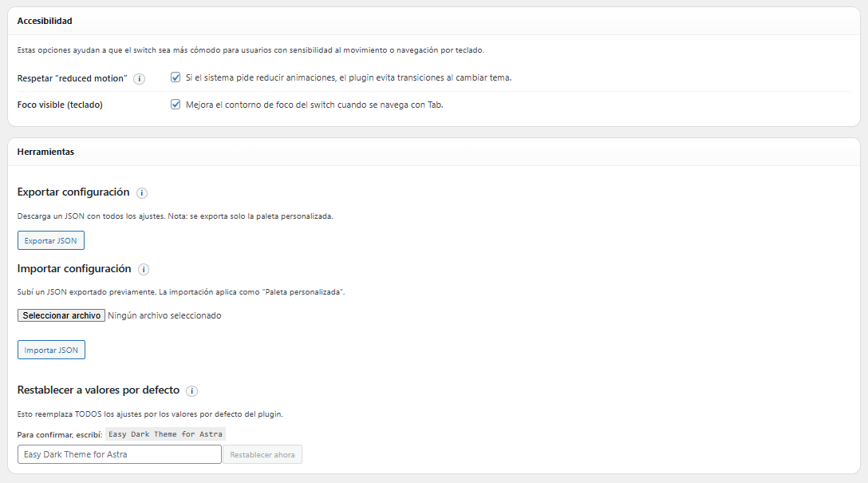Click the Exportar JSON button
The width and height of the screenshot is (868, 483).
coord(50,240)
